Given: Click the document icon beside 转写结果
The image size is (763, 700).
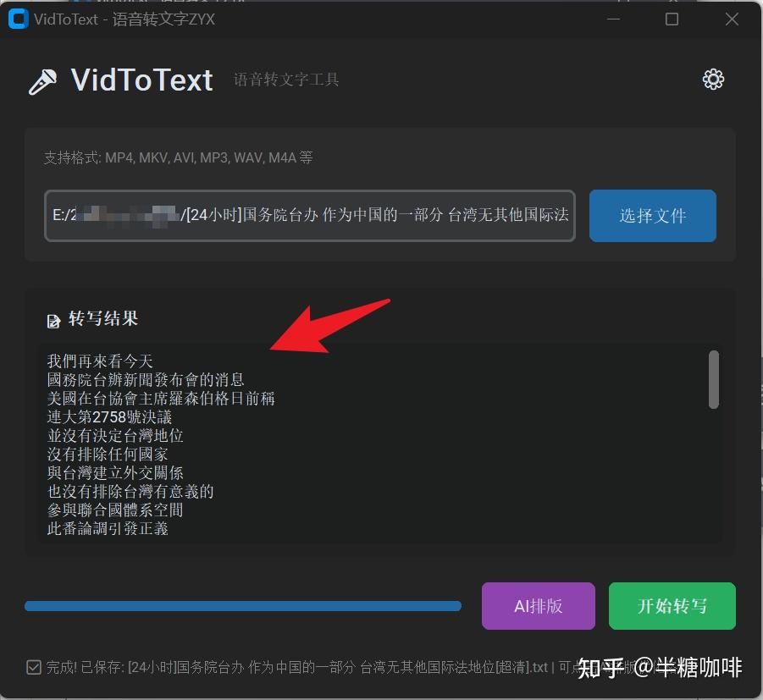Looking at the screenshot, I should point(53,321).
